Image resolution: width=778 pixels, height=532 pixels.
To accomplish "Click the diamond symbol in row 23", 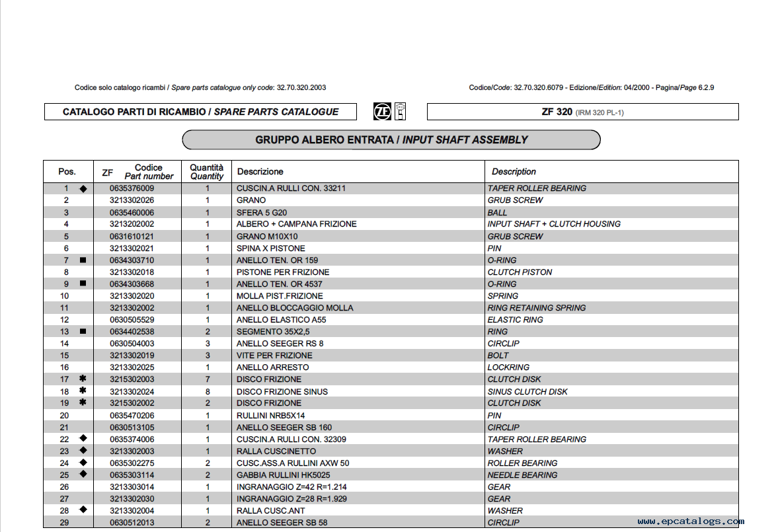I will (x=83, y=450).
